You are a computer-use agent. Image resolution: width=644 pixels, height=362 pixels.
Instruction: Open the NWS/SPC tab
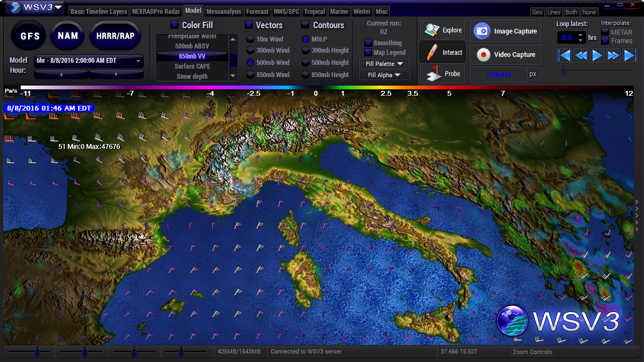(287, 12)
